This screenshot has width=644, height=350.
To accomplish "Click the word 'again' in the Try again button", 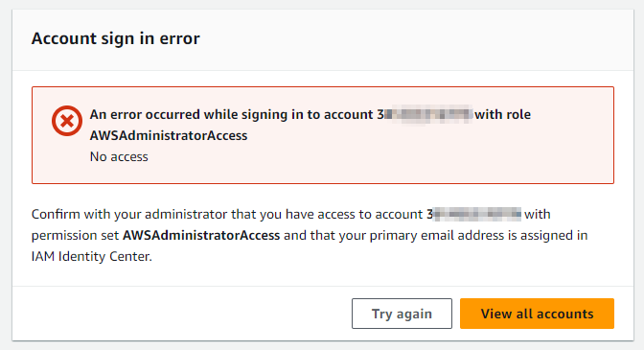I will pyautogui.click(x=414, y=315).
